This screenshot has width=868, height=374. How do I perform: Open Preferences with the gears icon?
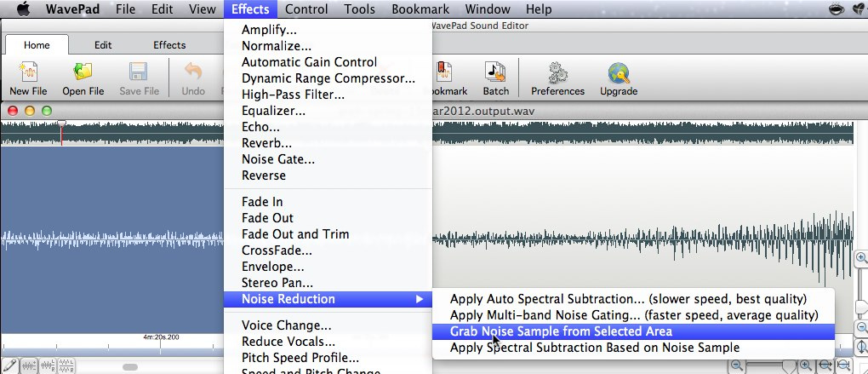pyautogui.click(x=557, y=72)
